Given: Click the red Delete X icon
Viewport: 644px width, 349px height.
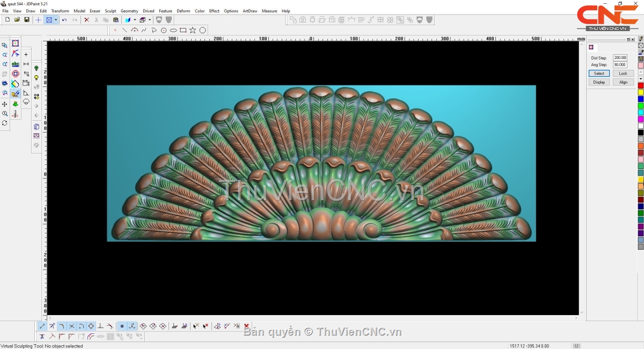Looking at the screenshot, I should pos(86,20).
